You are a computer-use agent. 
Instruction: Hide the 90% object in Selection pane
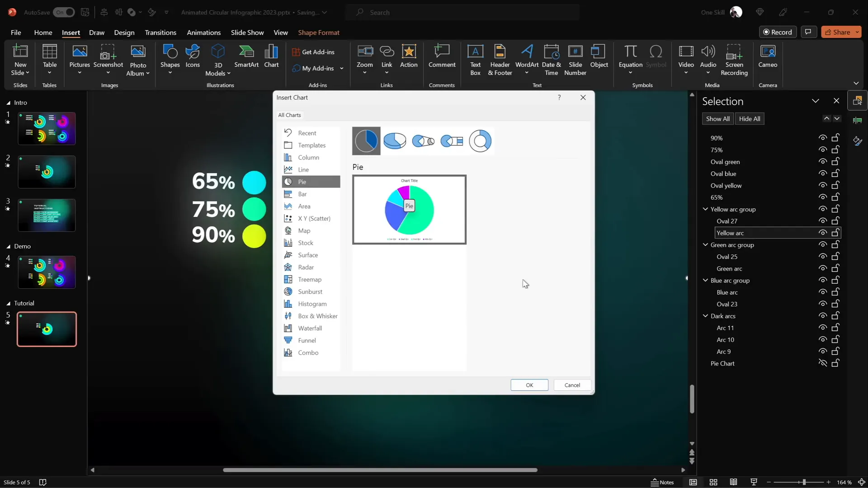coord(823,138)
